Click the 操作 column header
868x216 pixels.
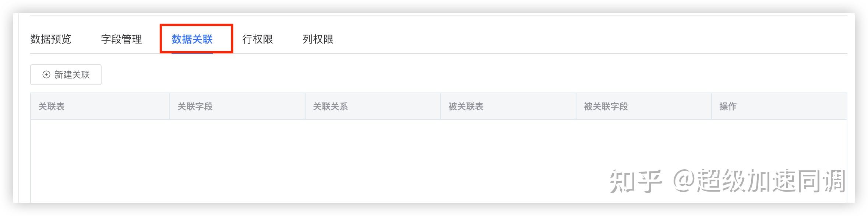[728, 107]
